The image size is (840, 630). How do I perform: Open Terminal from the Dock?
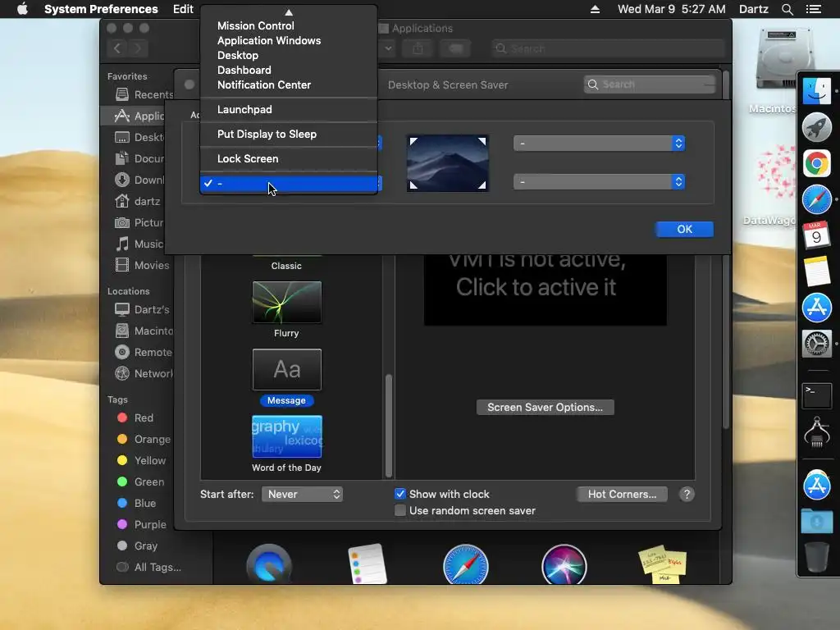[x=816, y=395]
